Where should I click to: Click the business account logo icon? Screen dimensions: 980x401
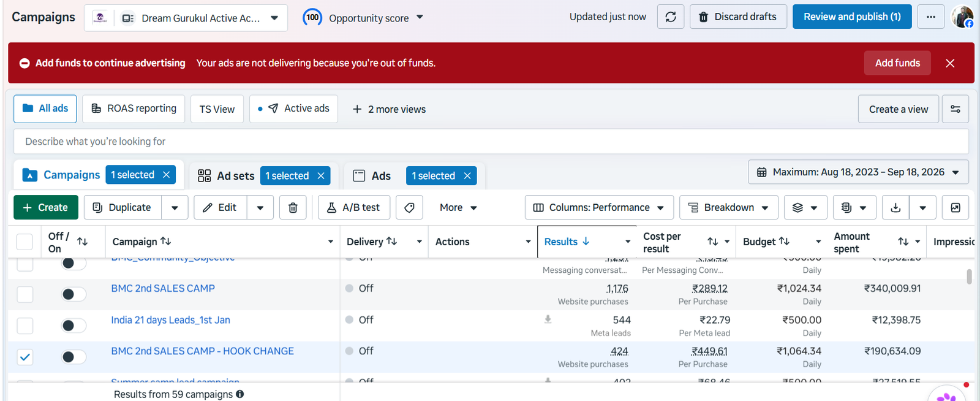tap(100, 18)
